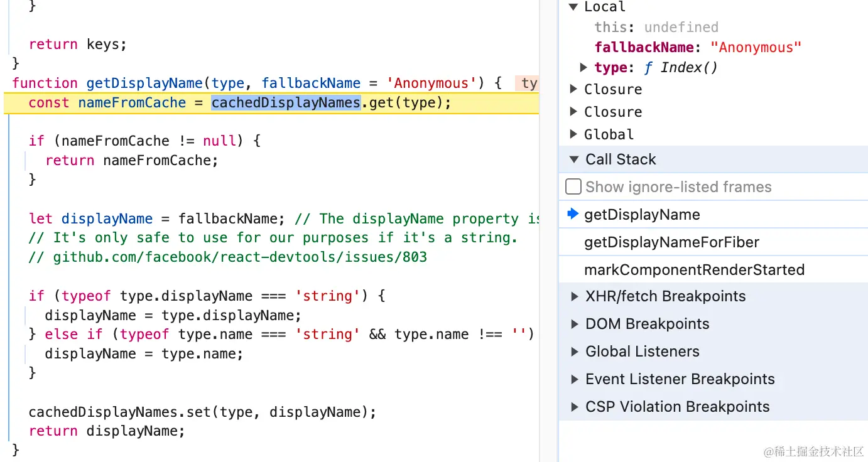Click nameFromCache in the const declaration
Image resolution: width=868 pixels, height=462 pixels.
[x=132, y=103]
